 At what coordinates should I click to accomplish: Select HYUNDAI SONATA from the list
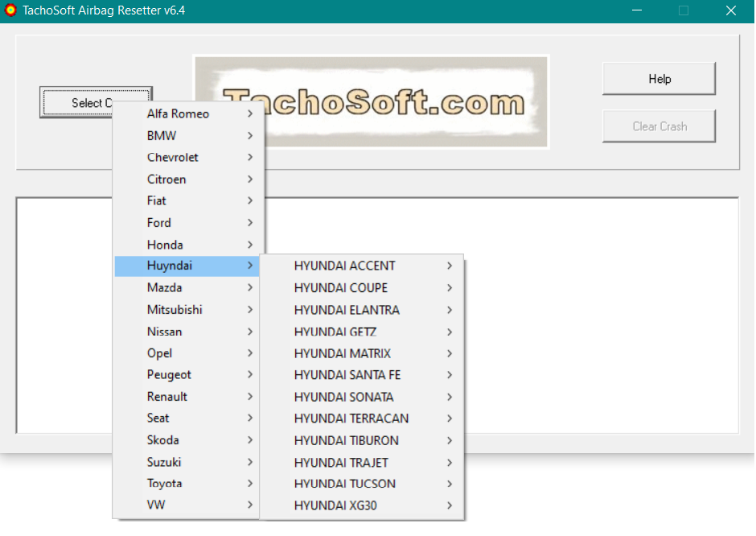(362, 397)
